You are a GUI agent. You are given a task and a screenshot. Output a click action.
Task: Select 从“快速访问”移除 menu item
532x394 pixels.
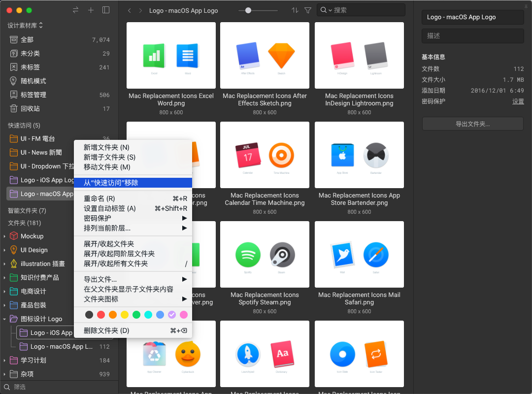click(x=133, y=183)
